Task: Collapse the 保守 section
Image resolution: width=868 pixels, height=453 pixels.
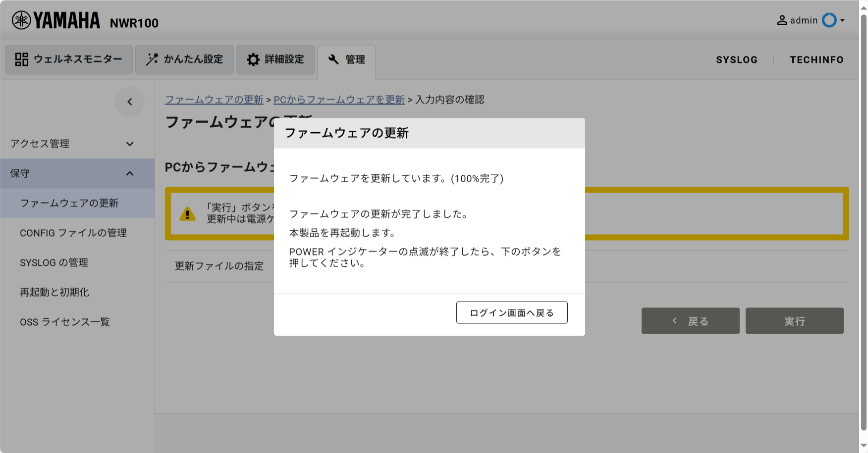Action: pos(130,174)
